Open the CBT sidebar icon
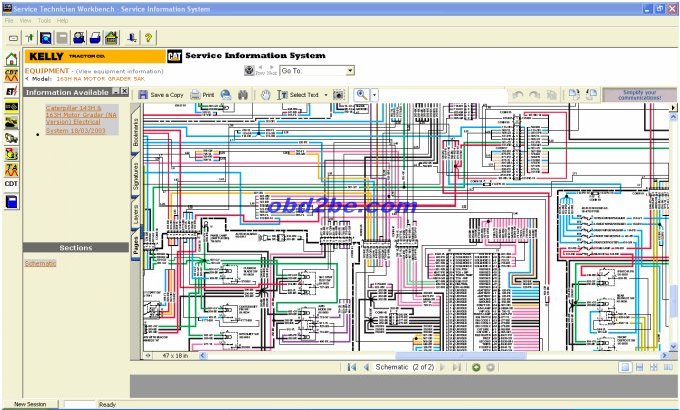The width and height of the screenshot is (680, 410). click(x=11, y=75)
